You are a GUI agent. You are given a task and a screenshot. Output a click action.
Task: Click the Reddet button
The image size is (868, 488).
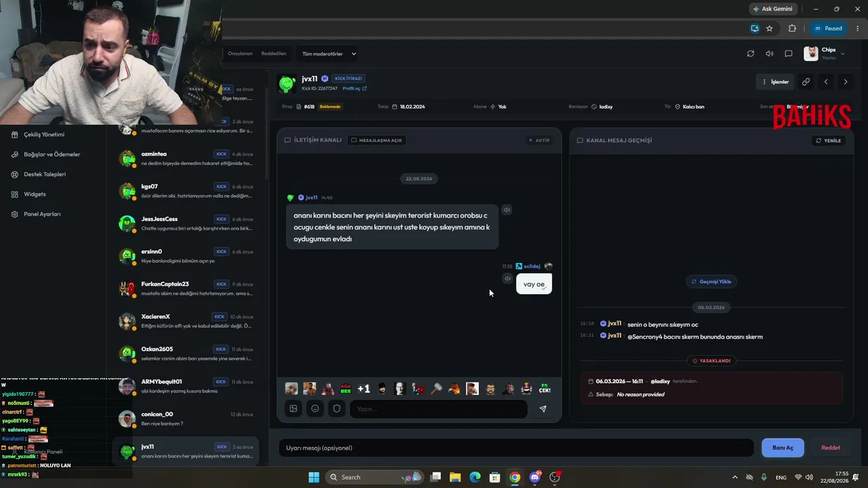(x=831, y=447)
